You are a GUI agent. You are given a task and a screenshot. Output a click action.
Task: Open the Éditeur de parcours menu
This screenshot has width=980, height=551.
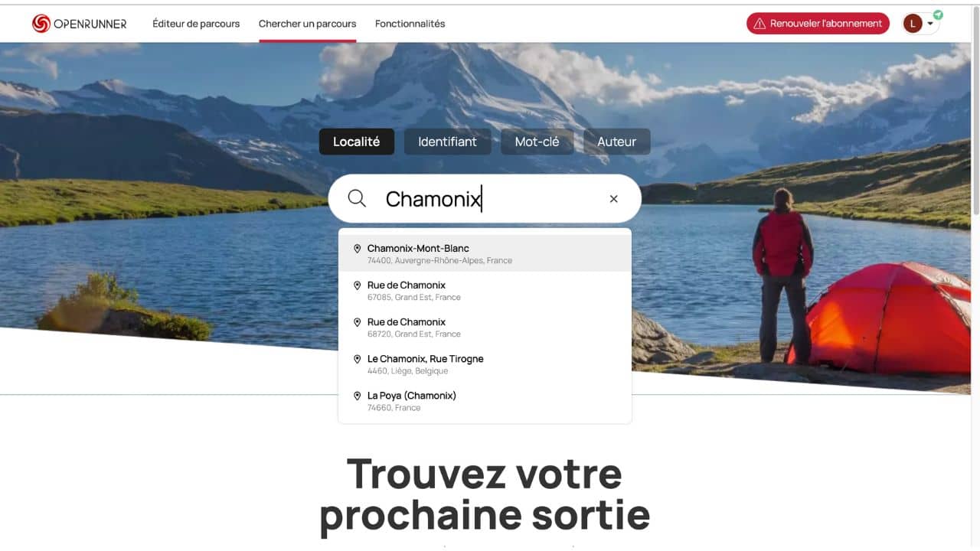pos(196,24)
